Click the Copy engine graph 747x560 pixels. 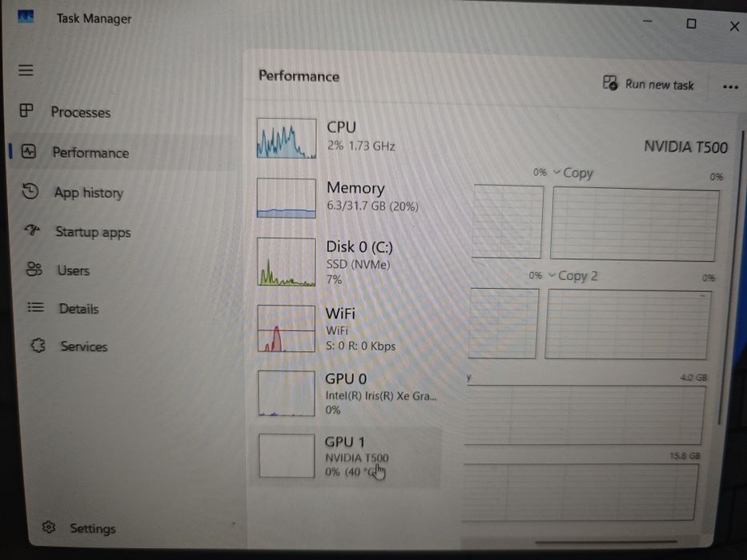click(634, 224)
